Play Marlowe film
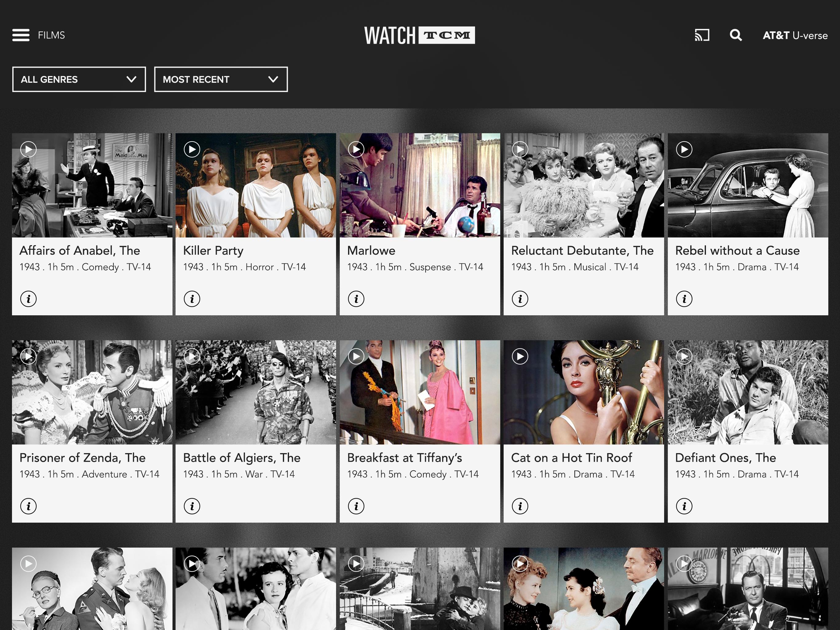The image size is (840, 630). click(356, 149)
